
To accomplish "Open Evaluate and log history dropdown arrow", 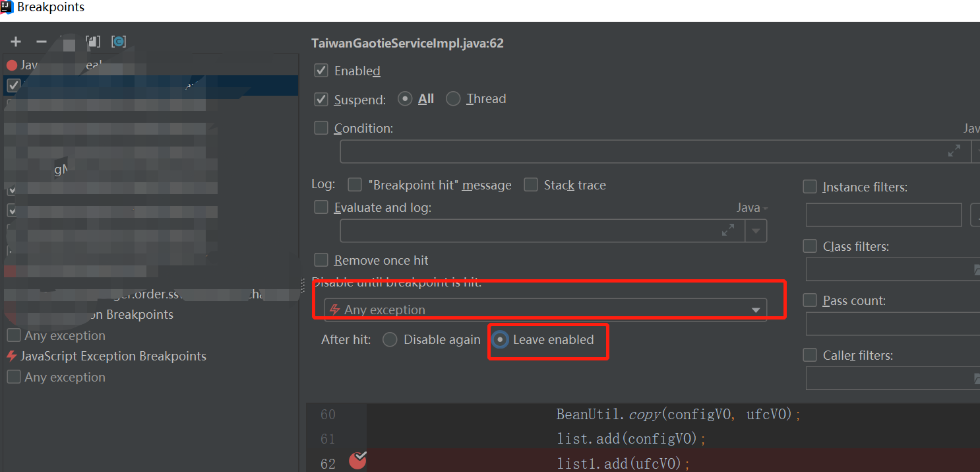I will point(756,231).
